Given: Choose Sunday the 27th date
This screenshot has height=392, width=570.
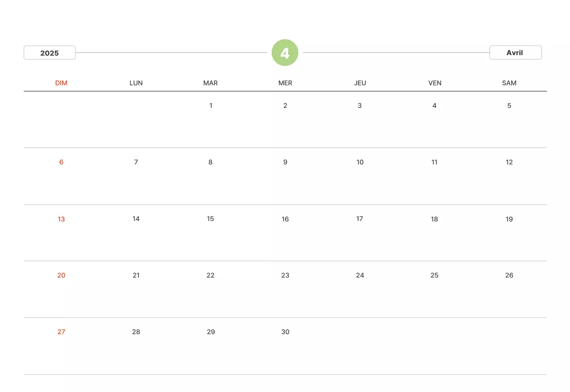Looking at the screenshot, I should (61, 332).
